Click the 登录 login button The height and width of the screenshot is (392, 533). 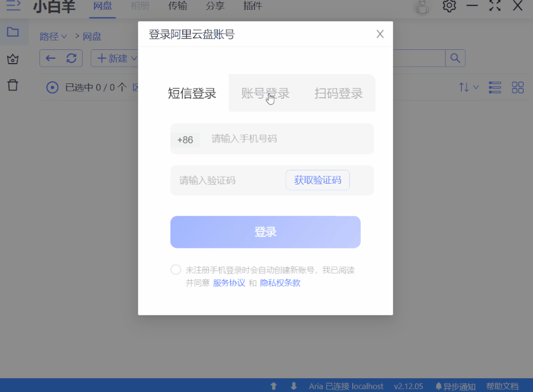(265, 232)
